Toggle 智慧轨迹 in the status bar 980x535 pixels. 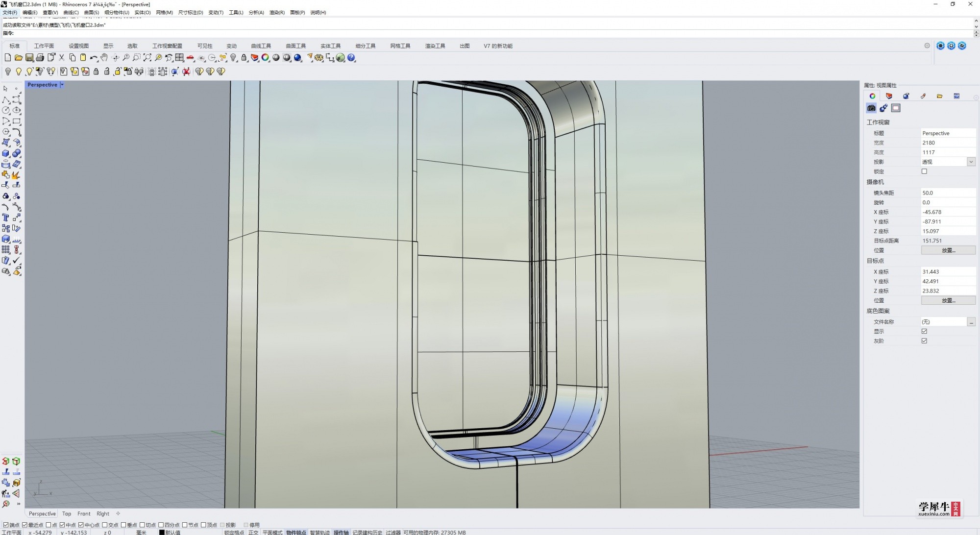[x=320, y=532]
